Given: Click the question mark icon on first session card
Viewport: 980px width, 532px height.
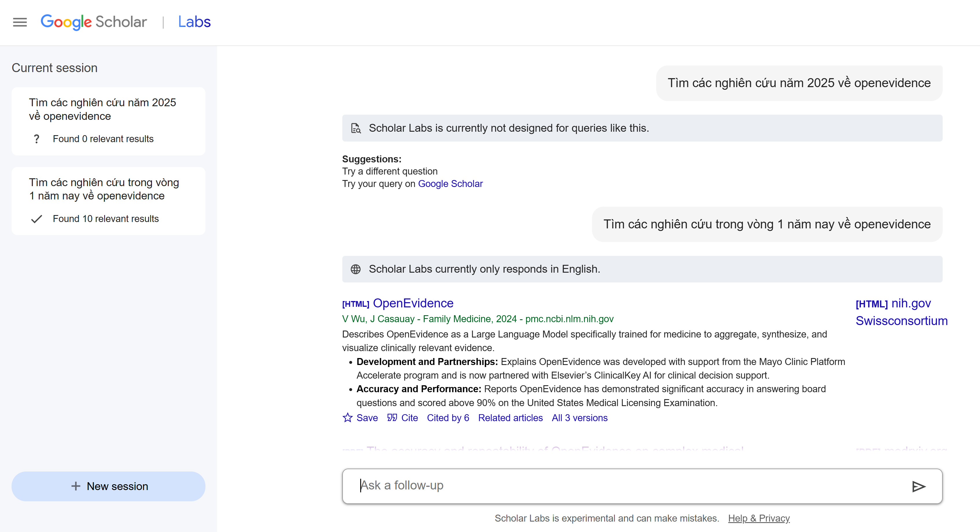Looking at the screenshot, I should click(x=36, y=139).
